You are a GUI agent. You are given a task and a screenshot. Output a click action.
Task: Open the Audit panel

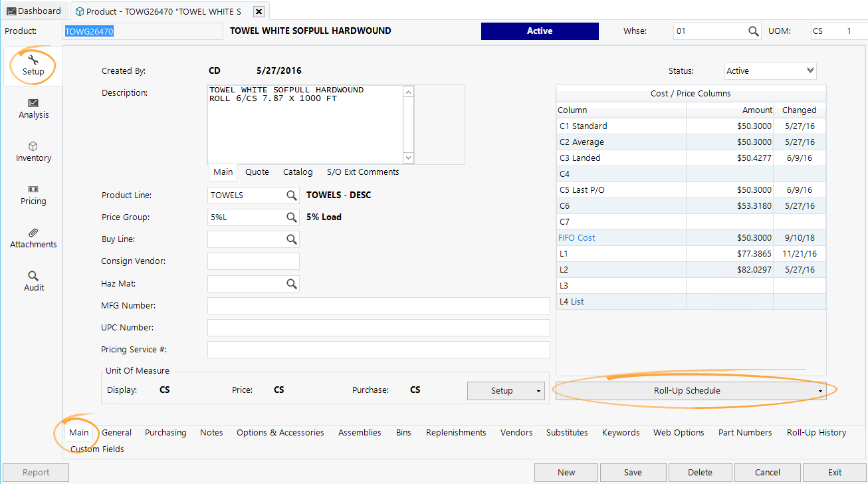coord(33,281)
